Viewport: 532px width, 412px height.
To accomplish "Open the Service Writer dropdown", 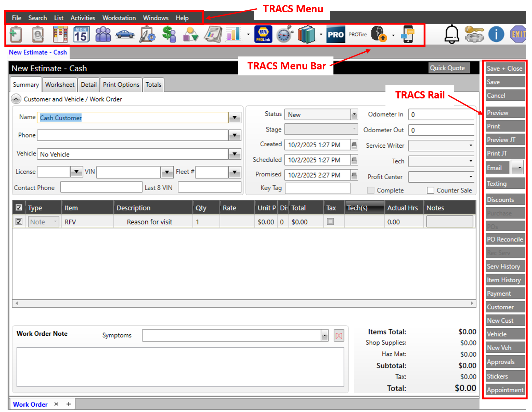I will [x=470, y=145].
